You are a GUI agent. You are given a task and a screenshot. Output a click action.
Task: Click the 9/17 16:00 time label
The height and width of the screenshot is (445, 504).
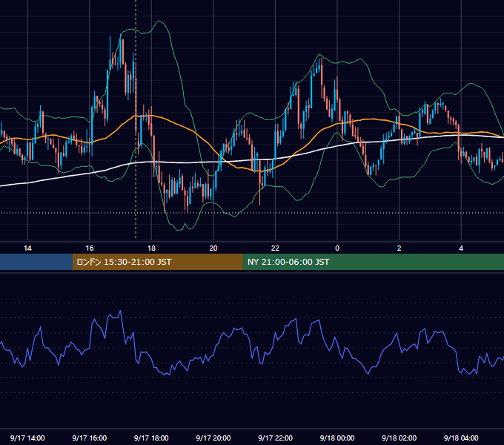[x=90, y=438]
